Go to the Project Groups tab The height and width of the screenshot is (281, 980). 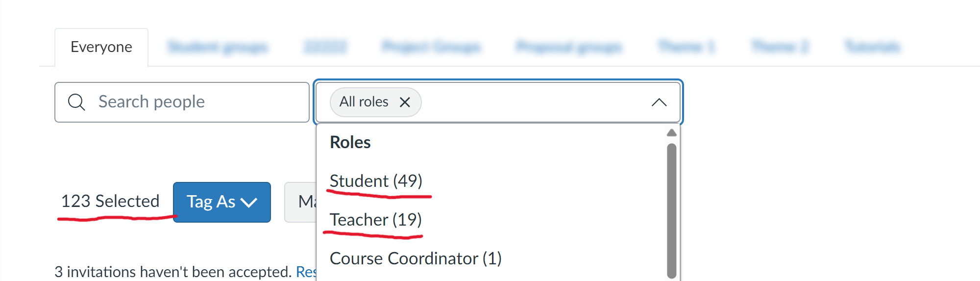431,47
